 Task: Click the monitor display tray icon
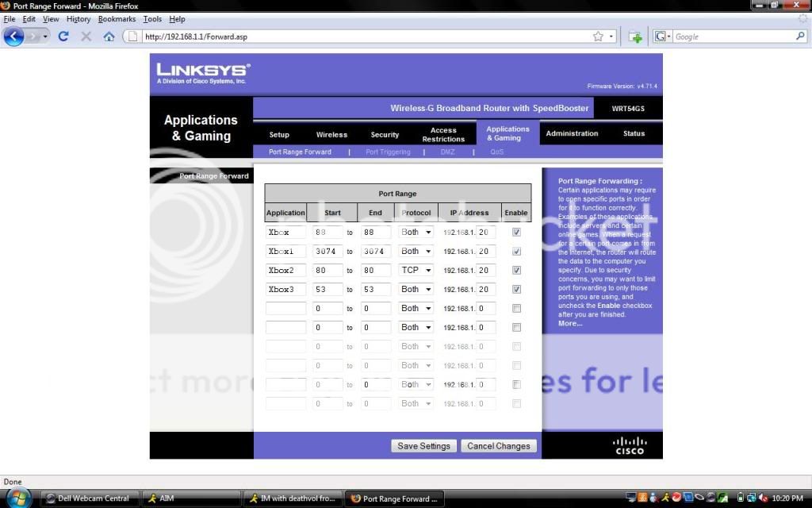pyautogui.click(x=630, y=498)
